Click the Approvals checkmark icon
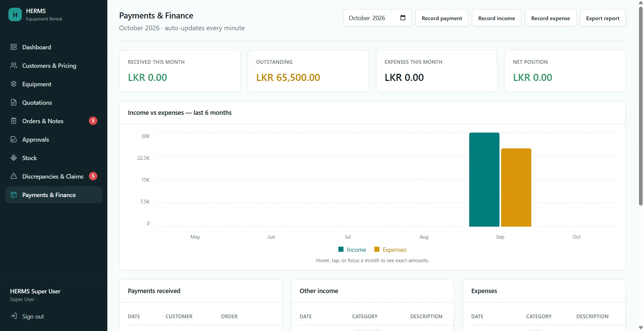Screen dimensions: 644x331 pos(14,139)
